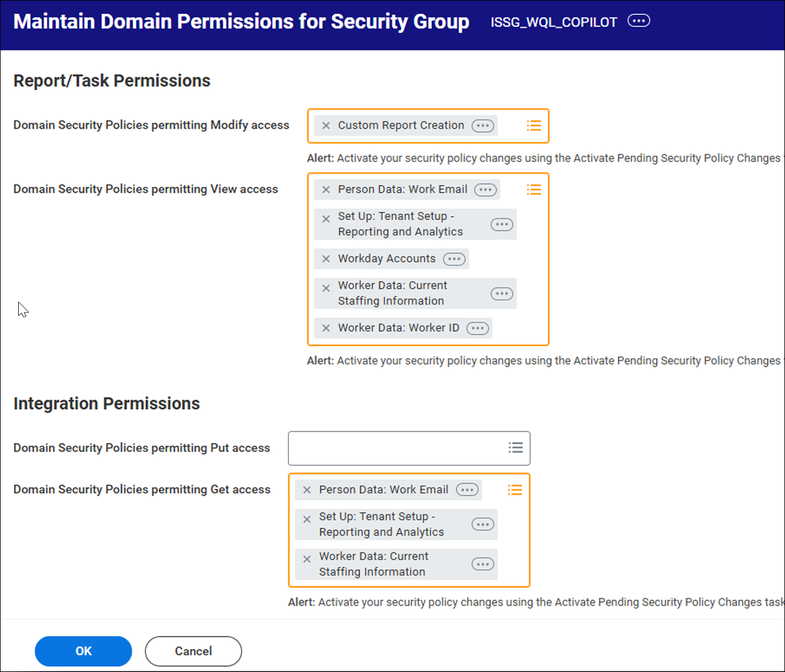Click the ISSG_WQL_COPILOT security group name
This screenshot has height=672, width=785.
(x=554, y=22)
